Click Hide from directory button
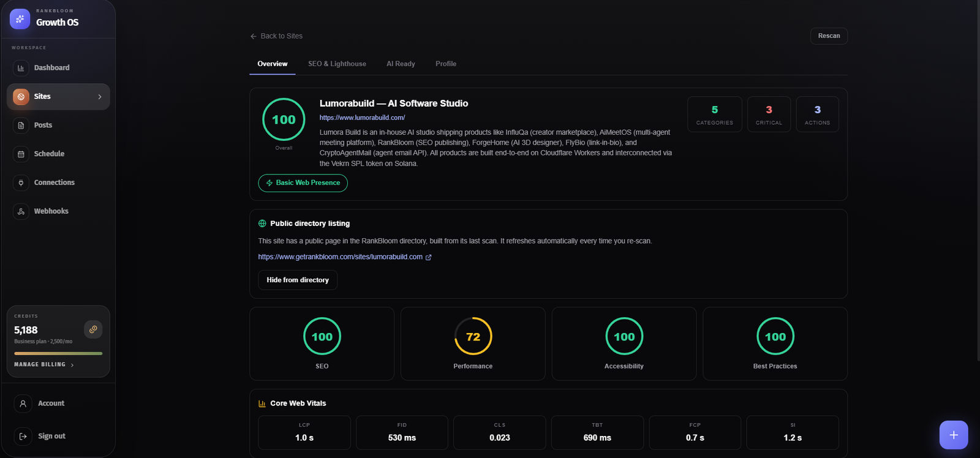 [x=298, y=280]
